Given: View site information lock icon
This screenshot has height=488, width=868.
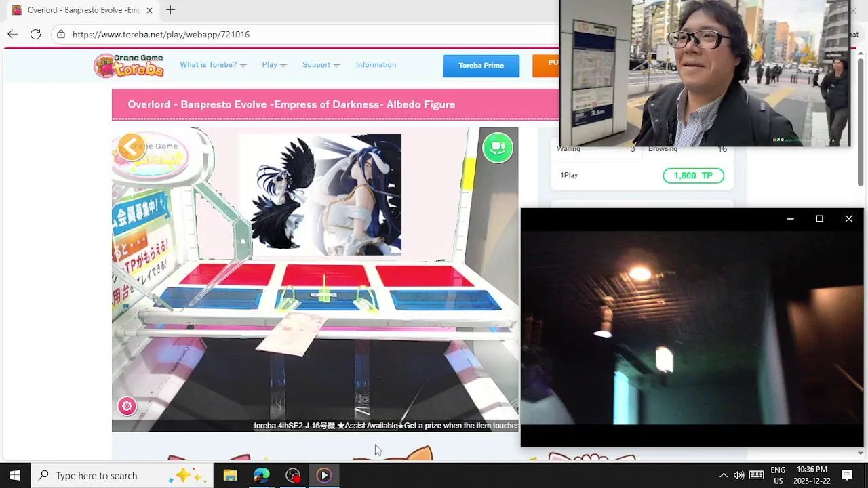Looking at the screenshot, I should [61, 34].
